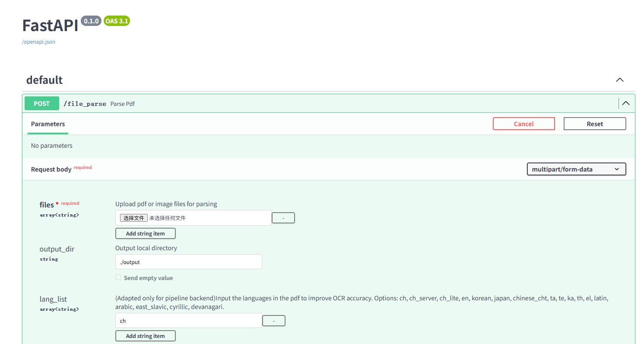Add string item under lang_list field
Viewport: 644px width, 344px height.
click(146, 336)
